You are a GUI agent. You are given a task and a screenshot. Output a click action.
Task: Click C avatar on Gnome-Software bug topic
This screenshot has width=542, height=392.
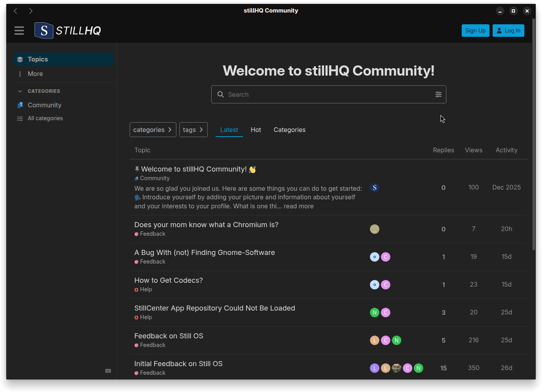386,257
